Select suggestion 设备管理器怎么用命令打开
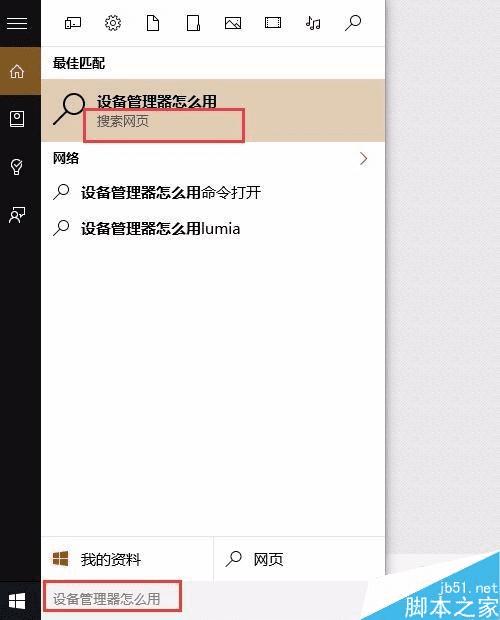This screenshot has width=500, height=620. click(213, 193)
